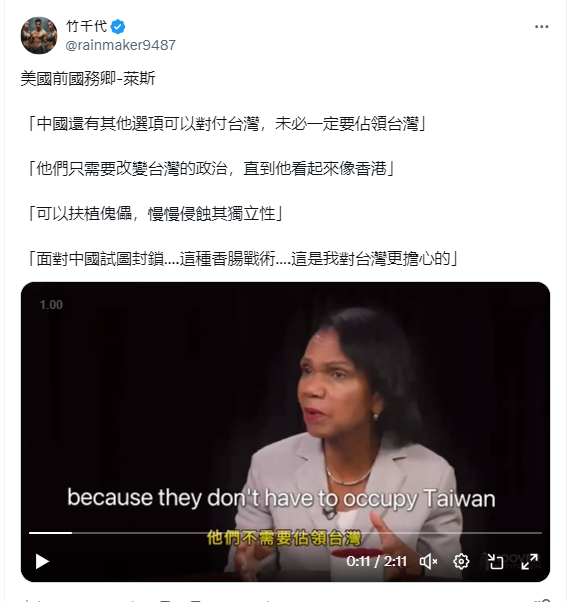Click the quote line mentioning 香港
The height and width of the screenshot is (602, 577).
[211, 169]
